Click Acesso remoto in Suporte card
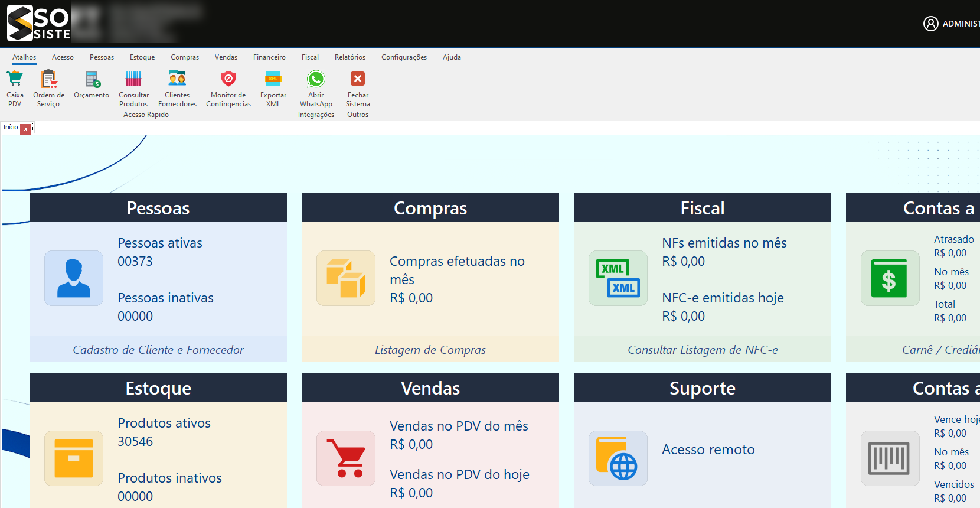 click(x=708, y=450)
